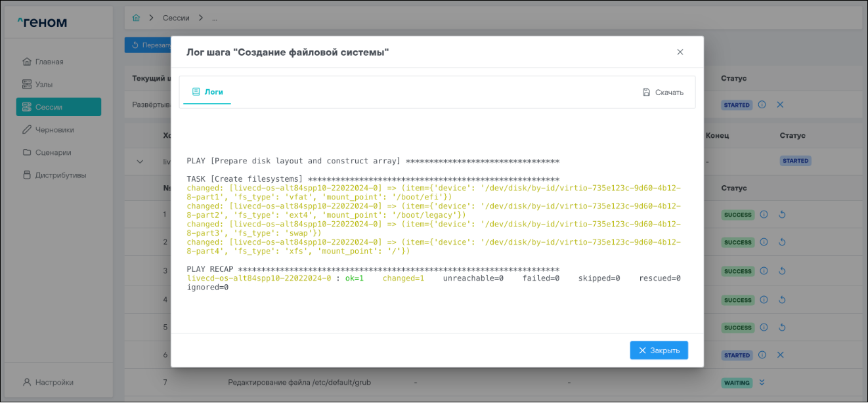This screenshot has width=868, height=403.
Task: Close the log dialog with X icon
Action: [x=680, y=52]
